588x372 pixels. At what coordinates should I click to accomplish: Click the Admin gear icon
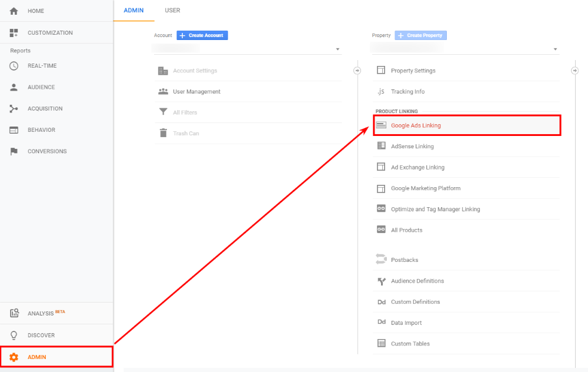(14, 357)
